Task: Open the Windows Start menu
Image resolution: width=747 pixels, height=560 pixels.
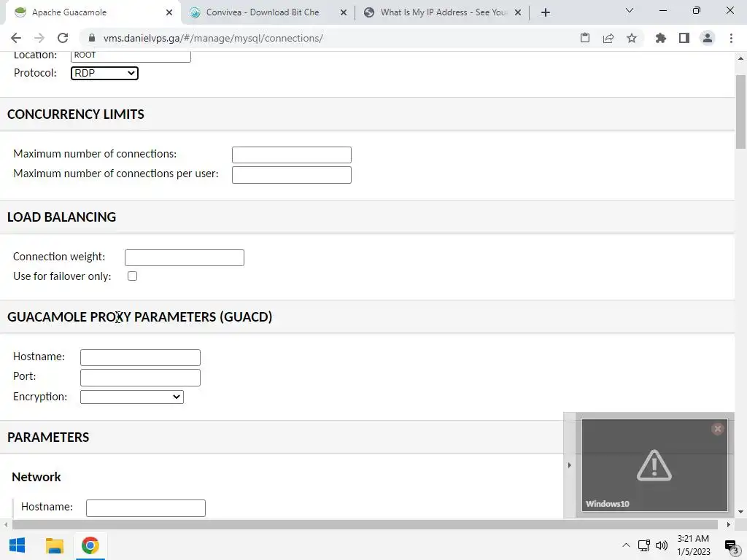Action: [18, 545]
